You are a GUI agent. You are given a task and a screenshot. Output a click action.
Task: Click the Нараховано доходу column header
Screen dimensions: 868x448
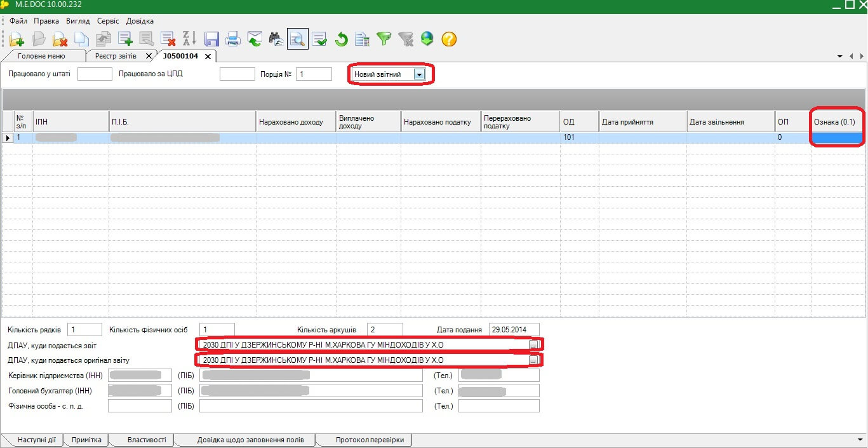click(x=296, y=121)
